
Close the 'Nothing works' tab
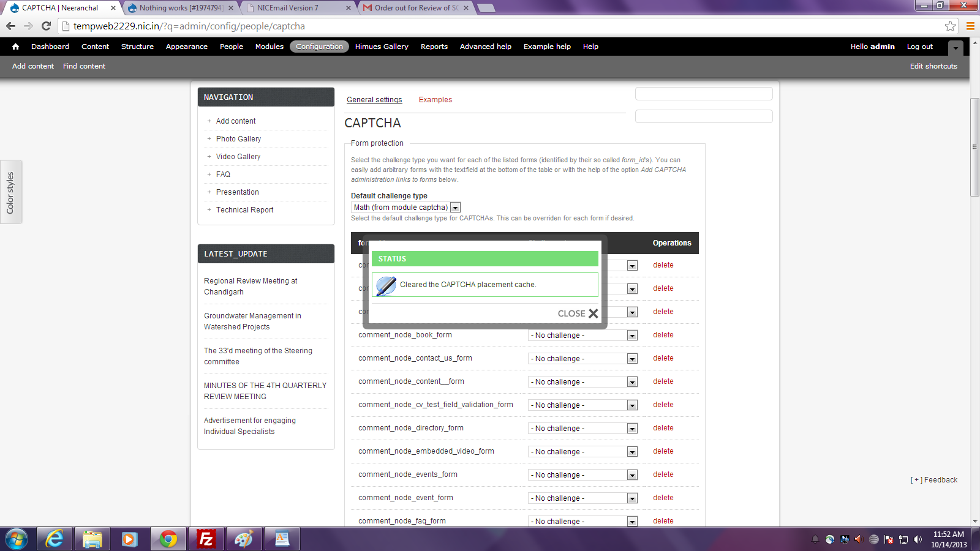(231, 8)
